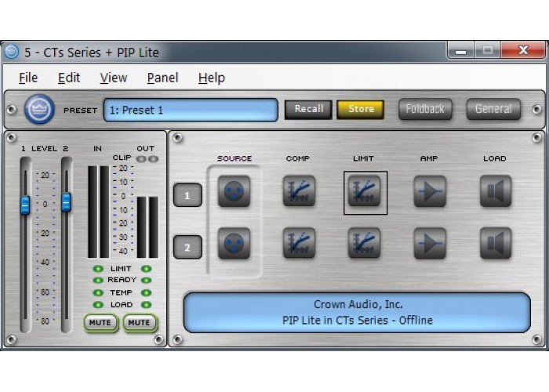Screen dimensions: 549x392
Task: Open the Help menu
Action: (x=212, y=78)
